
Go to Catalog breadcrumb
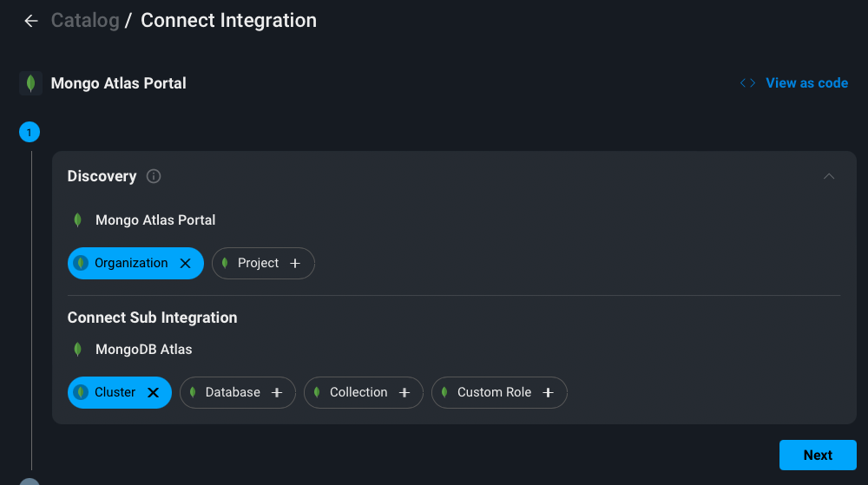85,21
